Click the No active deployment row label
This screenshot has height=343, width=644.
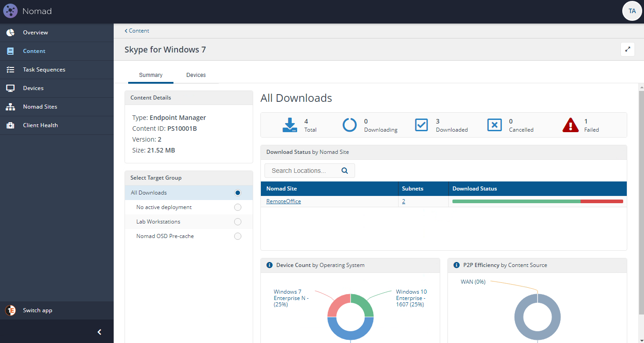coord(164,207)
